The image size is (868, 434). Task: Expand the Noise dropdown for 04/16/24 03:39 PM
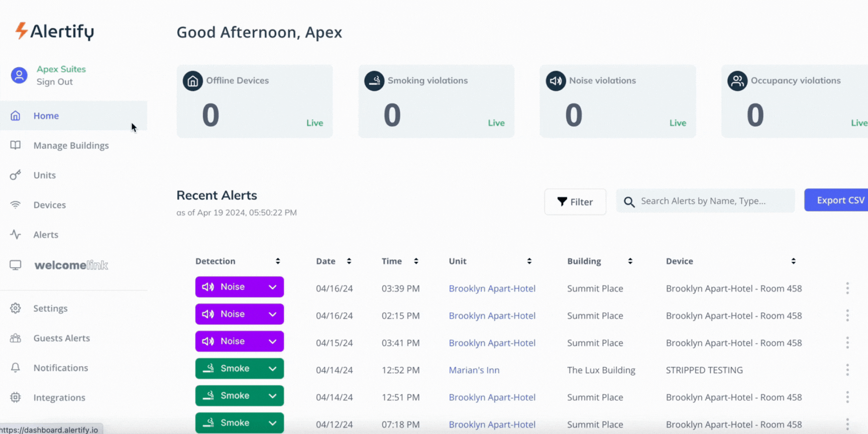pos(272,287)
